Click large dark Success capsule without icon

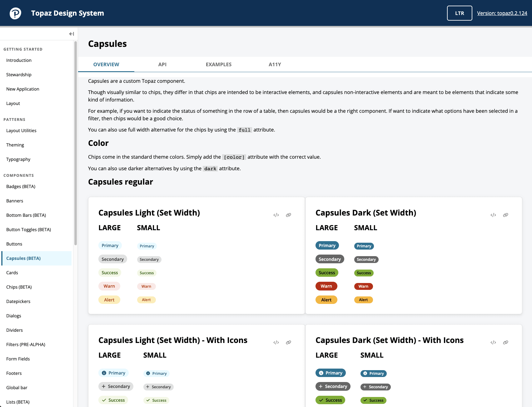(327, 273)
